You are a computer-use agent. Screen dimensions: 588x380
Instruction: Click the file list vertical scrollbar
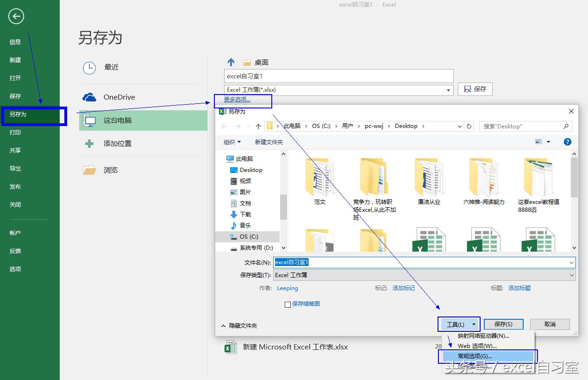[x=574, y=201]
